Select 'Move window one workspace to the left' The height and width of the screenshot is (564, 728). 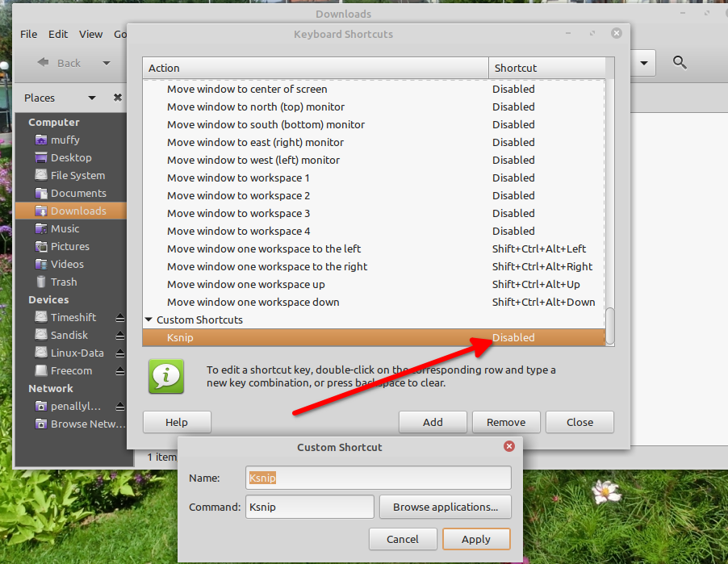(374, 249)
